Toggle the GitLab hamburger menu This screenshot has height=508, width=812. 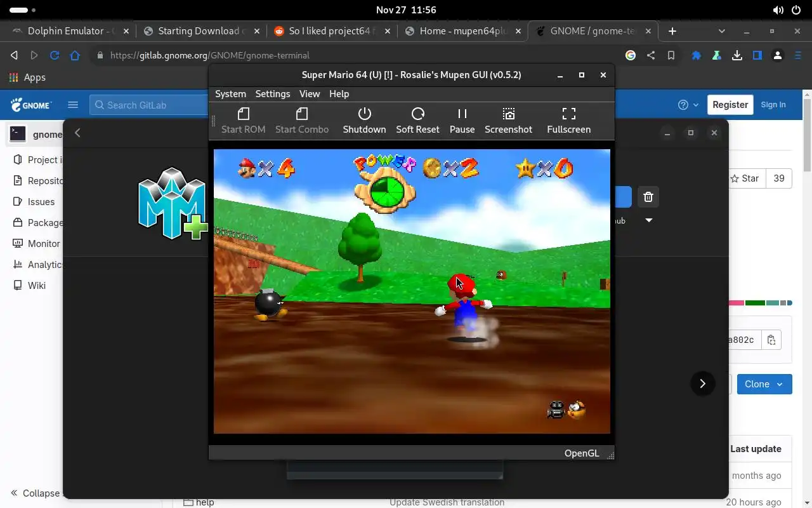73,105
